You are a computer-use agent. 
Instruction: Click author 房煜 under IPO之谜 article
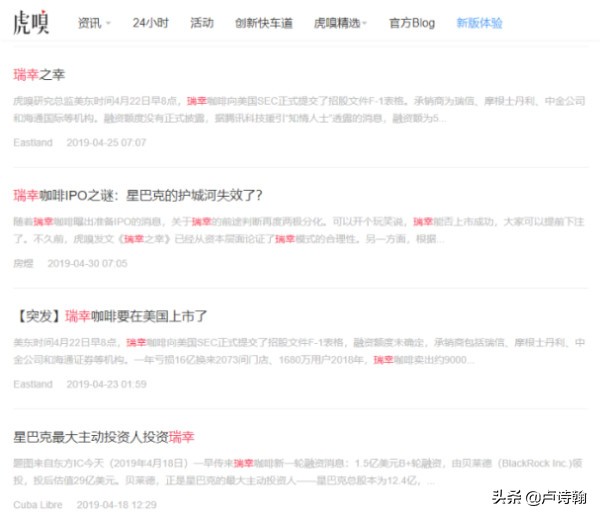(23, 263)
